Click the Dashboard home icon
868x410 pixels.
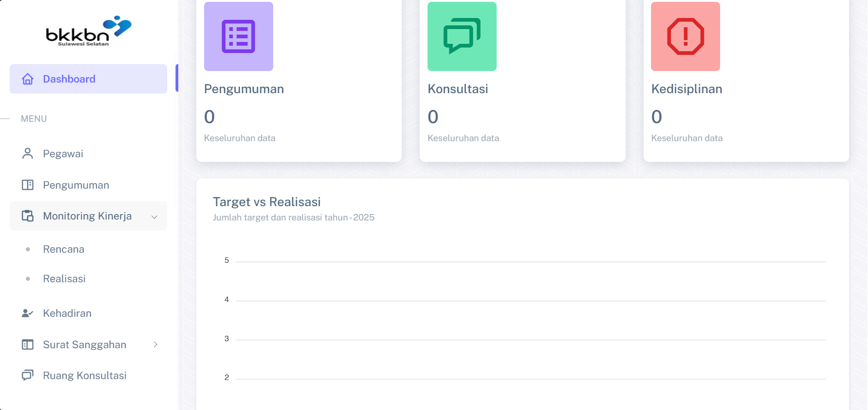click(x=28, y=79)
